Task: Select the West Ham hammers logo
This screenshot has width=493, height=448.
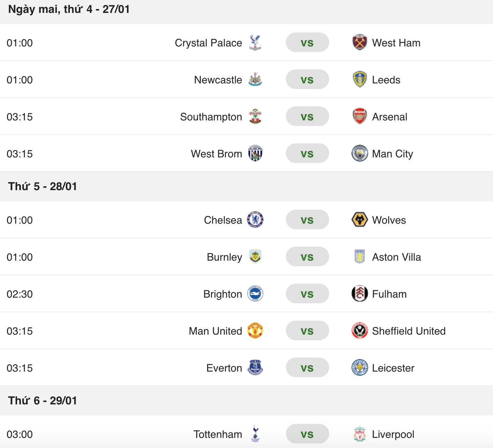Action: click(x=359, y=42)
